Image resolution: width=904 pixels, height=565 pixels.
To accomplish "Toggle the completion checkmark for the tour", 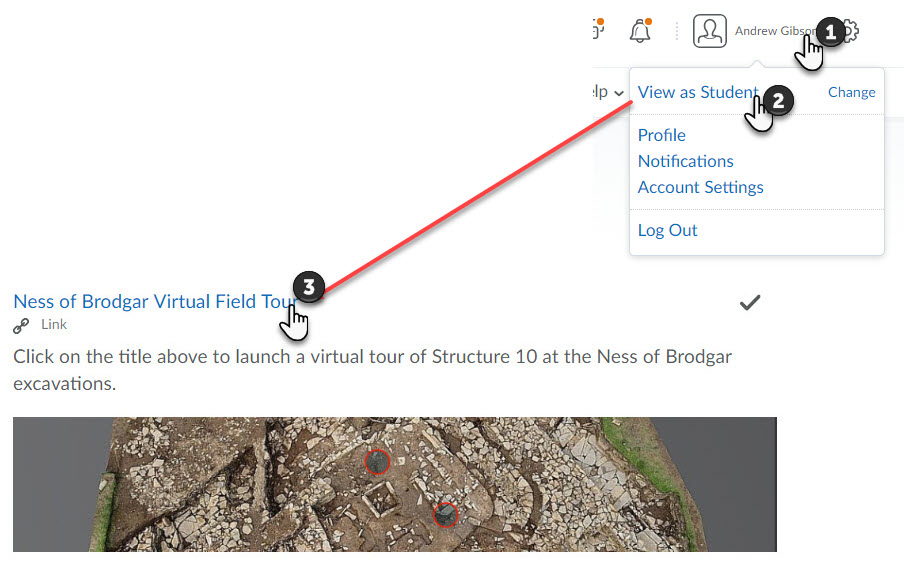I will [750, 302].
